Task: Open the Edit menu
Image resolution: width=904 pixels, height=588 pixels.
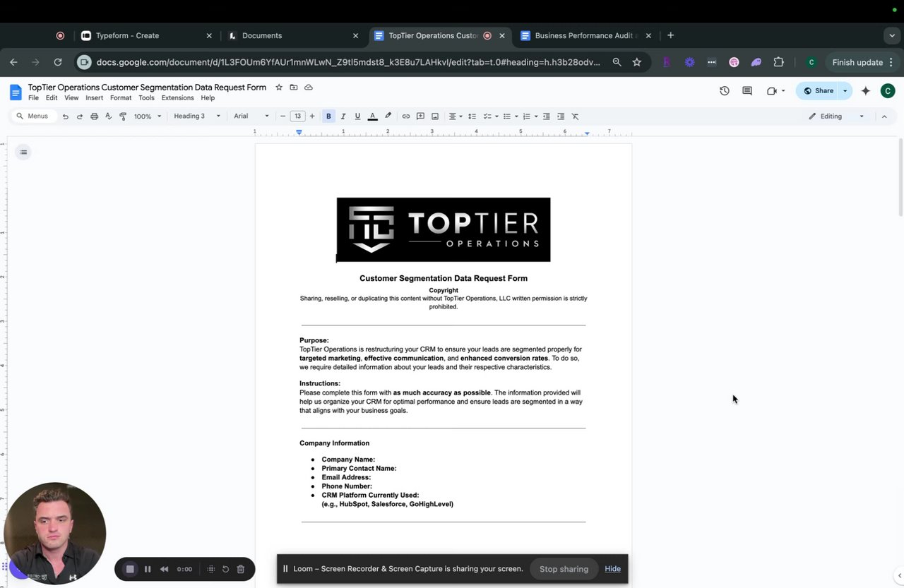Action: 52,98
